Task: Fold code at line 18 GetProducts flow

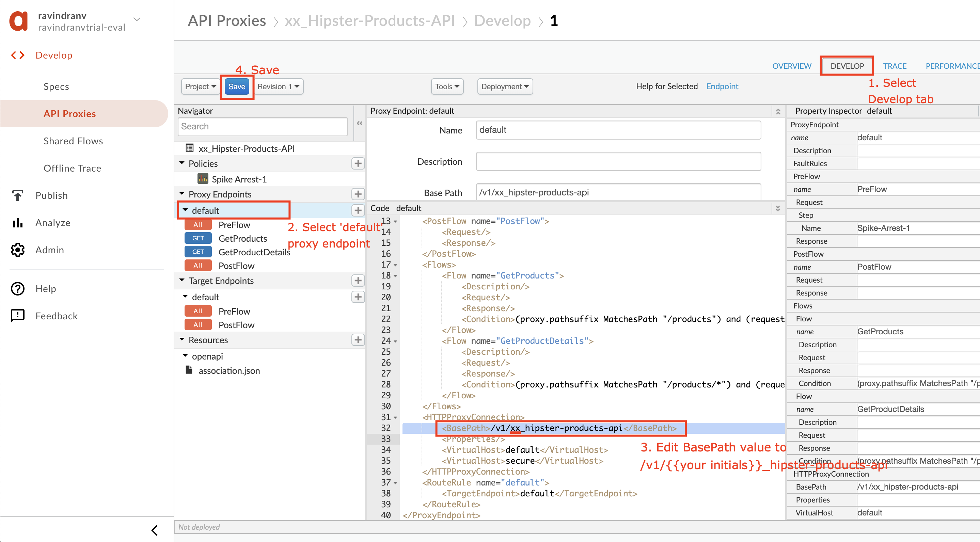Action: pos(395,276)
